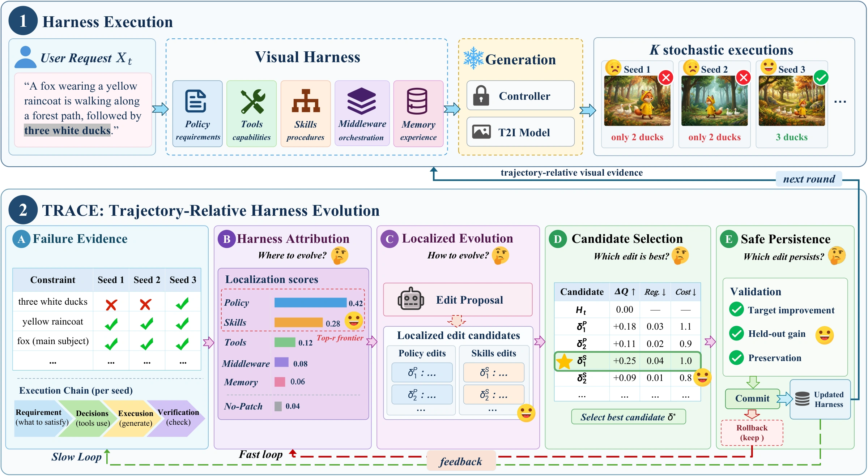Click the Seed 1 red cross for three white ducks
Viewport: 868px width, 476px height.
(x=111, y=305)
